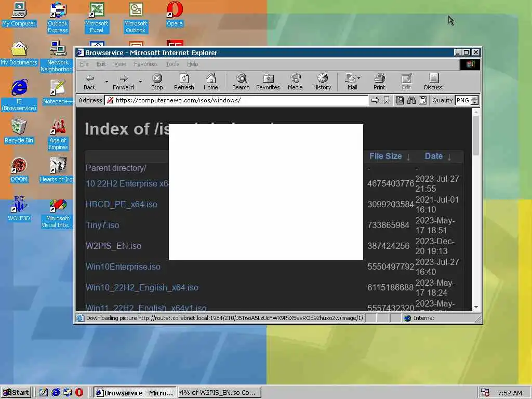Select the Outlook Express desktop icon
532x399 pixels.
[58, 18]
